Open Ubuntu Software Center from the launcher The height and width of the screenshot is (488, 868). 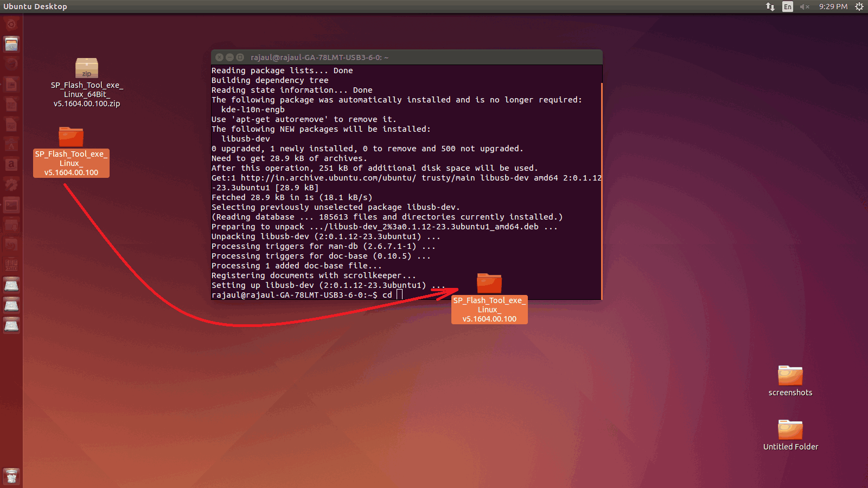pyautogui.click(x=11, y=144)
